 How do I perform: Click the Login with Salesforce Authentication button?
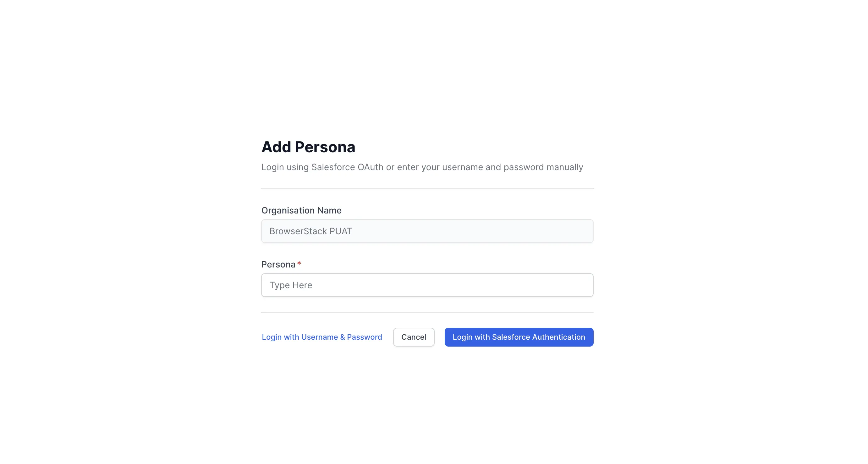click(x=518, y=337)
